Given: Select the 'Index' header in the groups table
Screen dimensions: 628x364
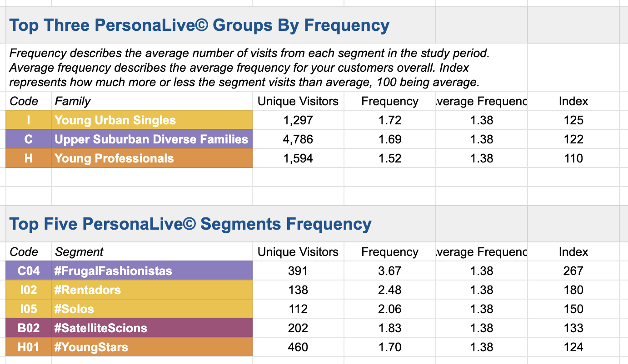Looking at the screenshot, I should (573, 101).
